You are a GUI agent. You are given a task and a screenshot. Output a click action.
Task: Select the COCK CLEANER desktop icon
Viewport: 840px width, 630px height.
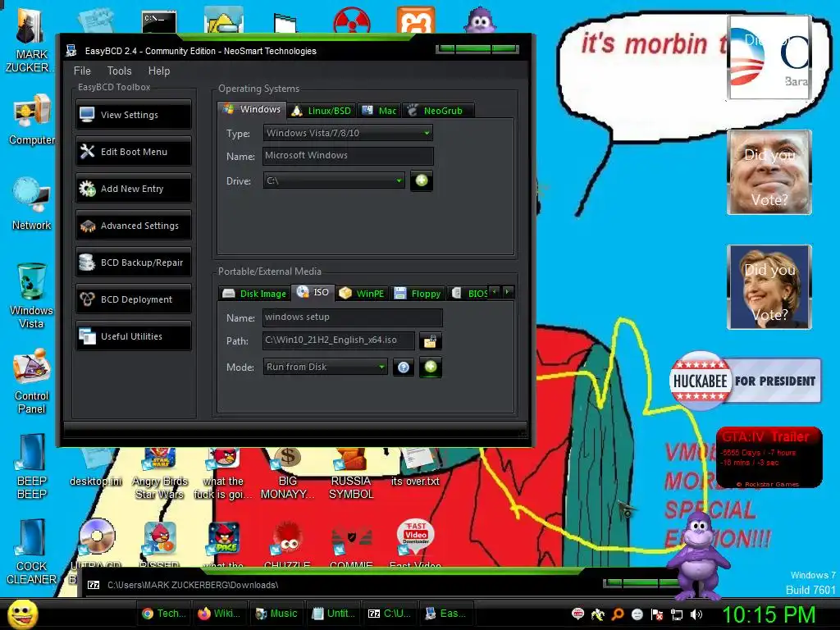[32, 552]
